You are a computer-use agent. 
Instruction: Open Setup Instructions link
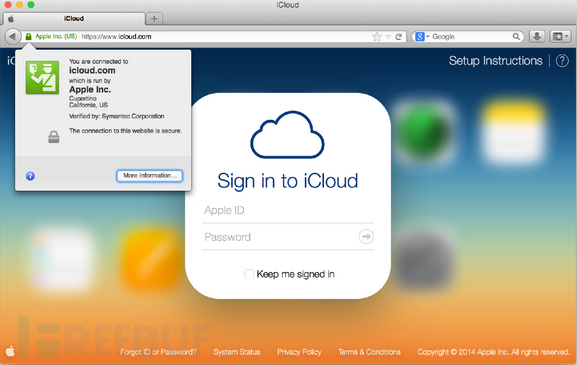[x=495, y=61]
